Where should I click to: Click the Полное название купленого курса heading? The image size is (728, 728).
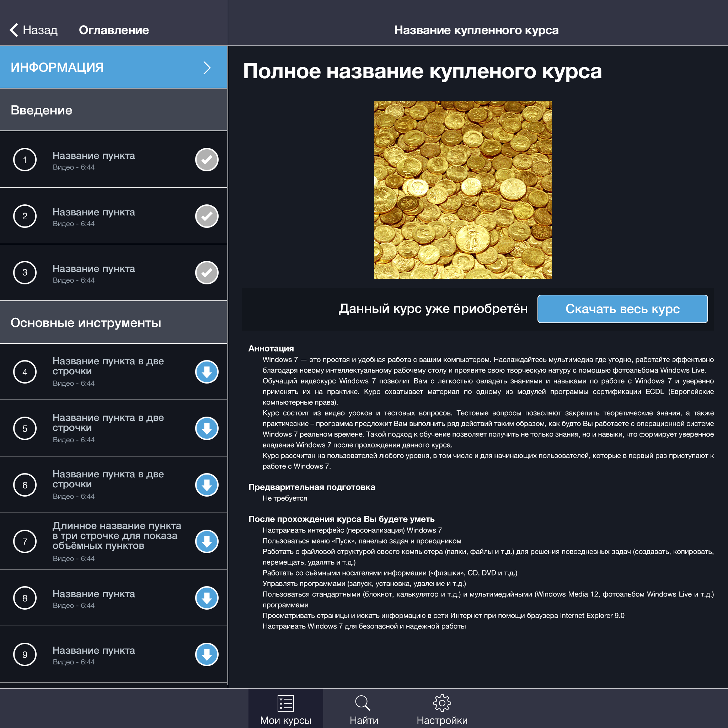pyautogui.click(x=422, y=71)
